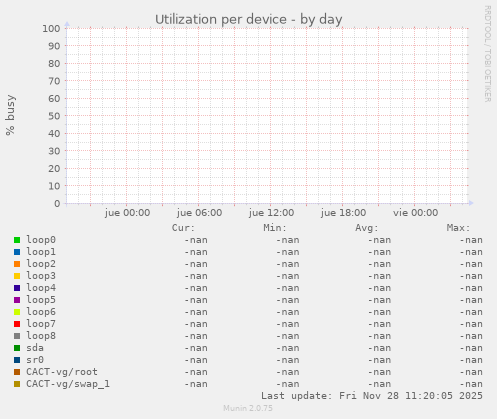Click the % busy axis label
This screenshot has width=497, height=419.
[10, 115]
